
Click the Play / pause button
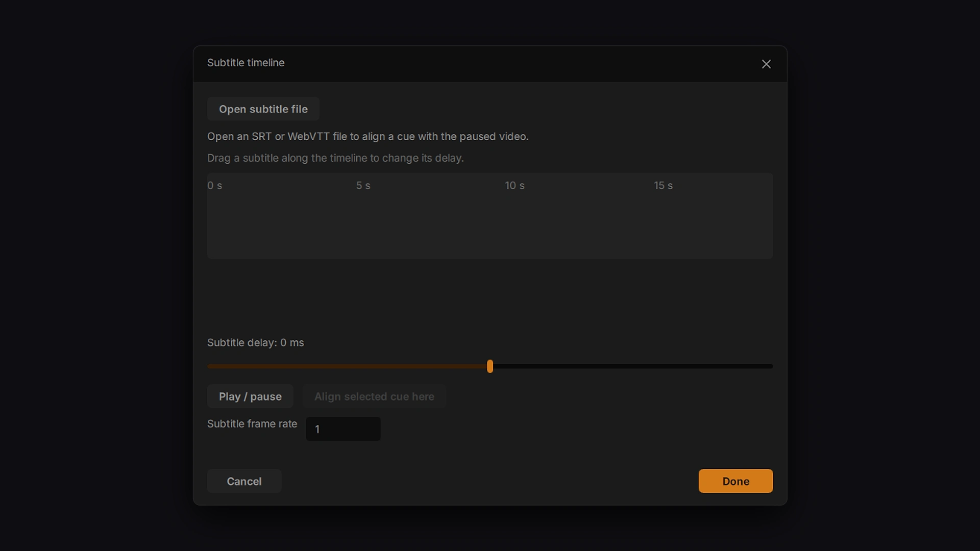point(250,396)
